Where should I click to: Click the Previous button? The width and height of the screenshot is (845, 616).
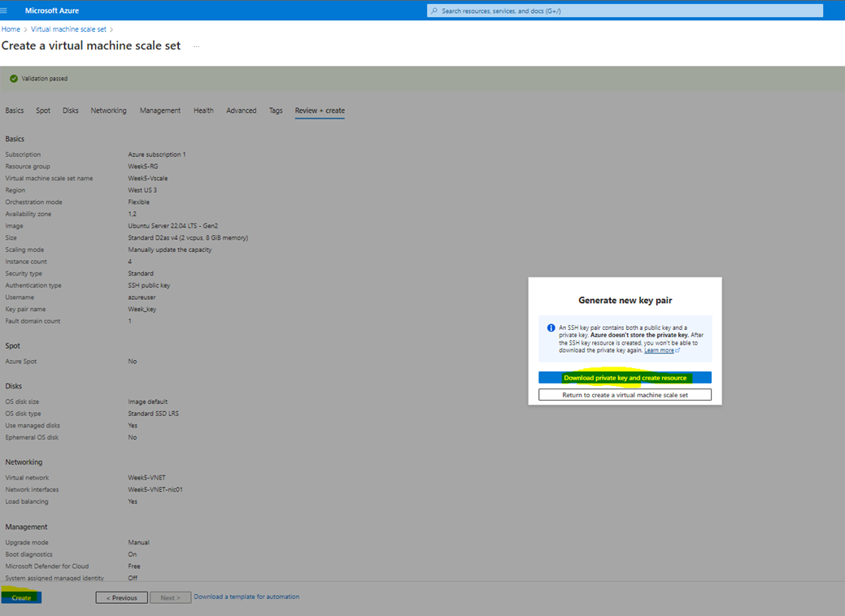coord(121,596)
